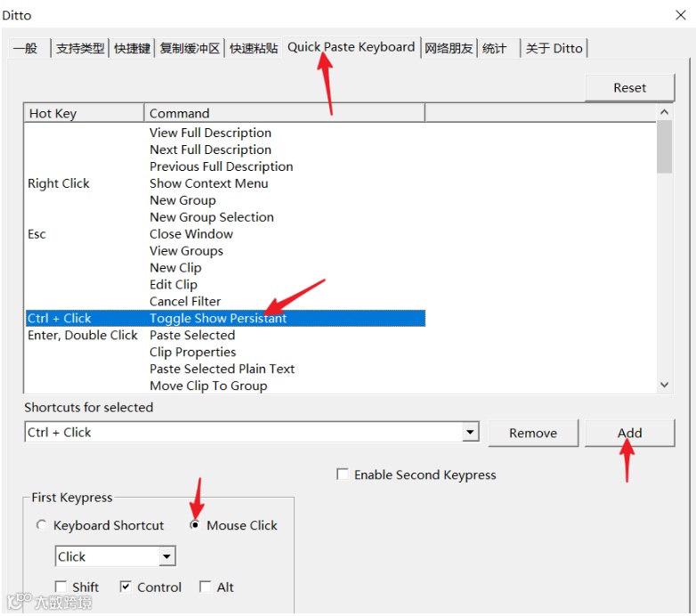Select the Edit Clip command
Image resolution: width=696 pixels, height=616 pixels.
coord(225,285)
